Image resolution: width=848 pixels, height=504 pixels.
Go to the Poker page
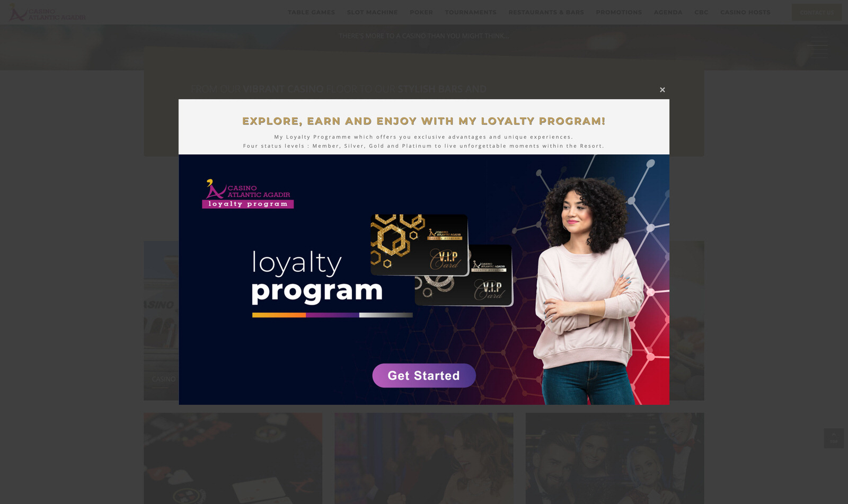(421, 12)
